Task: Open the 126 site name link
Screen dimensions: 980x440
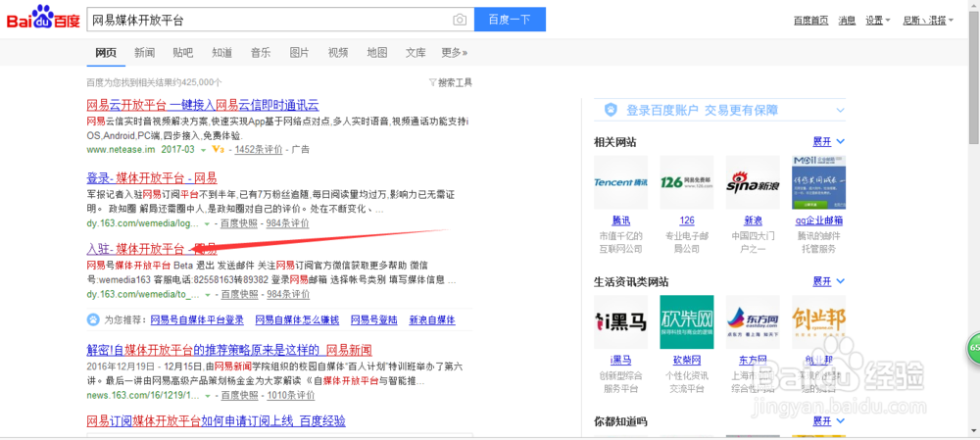Action: coord(687,220)
